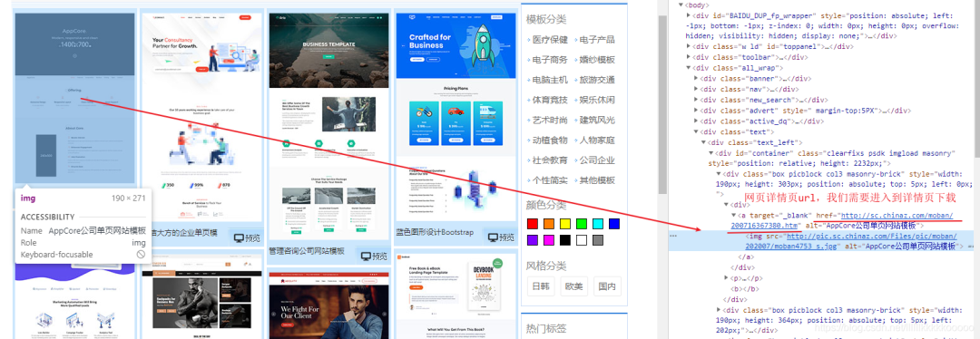The width and height of the screenshot is (980, 339).
Task: Click the 建筑风光 category link
Action: 597,120
